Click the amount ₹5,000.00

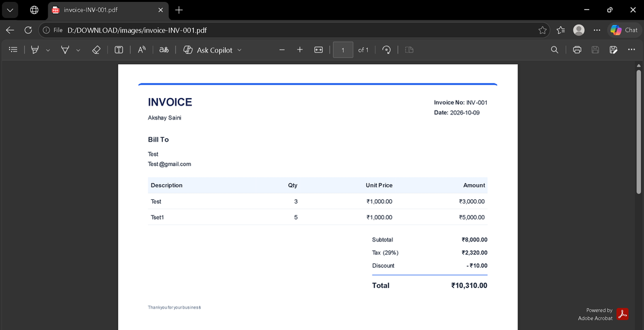472,217
